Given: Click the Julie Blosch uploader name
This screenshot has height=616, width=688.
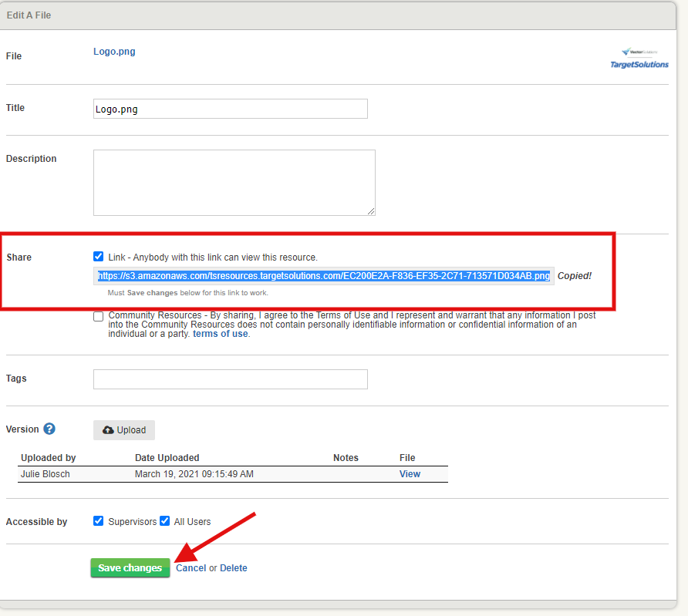Looking at the screenshot, I should [x=46, y=474].
